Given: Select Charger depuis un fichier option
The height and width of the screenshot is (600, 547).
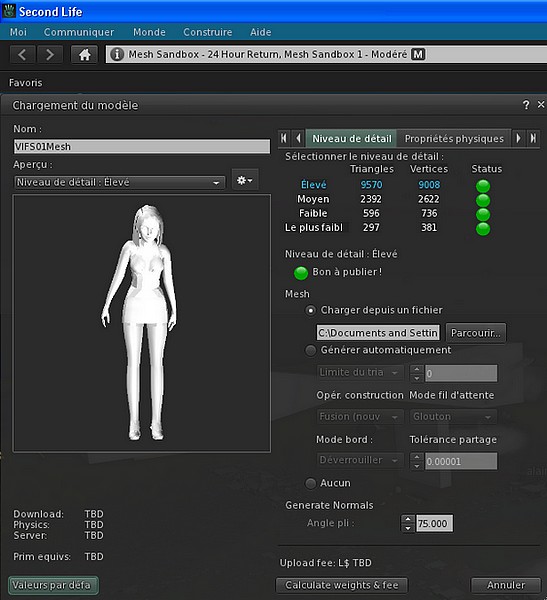Looking at the screenshot, I should pos(310,310).
